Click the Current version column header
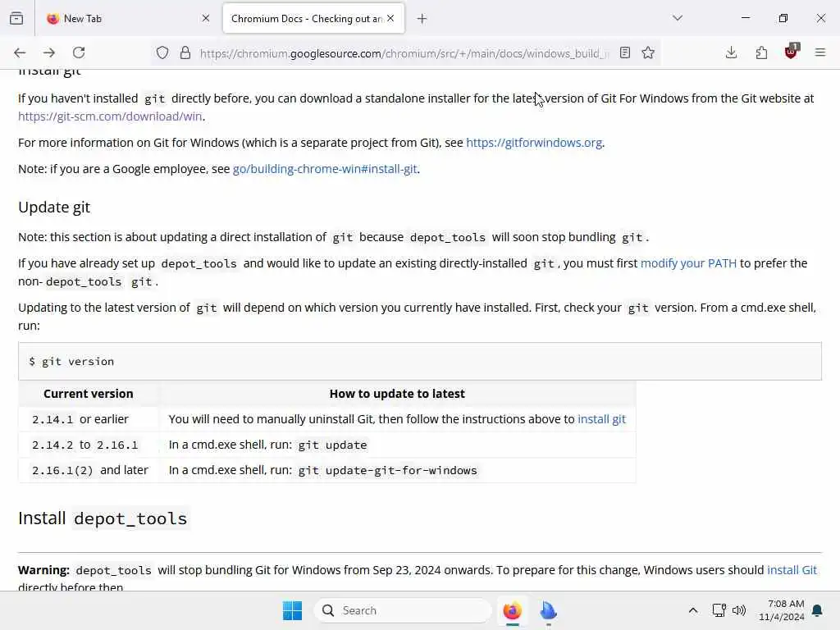This screenshot has height=630, width=840. pos(89,394)
